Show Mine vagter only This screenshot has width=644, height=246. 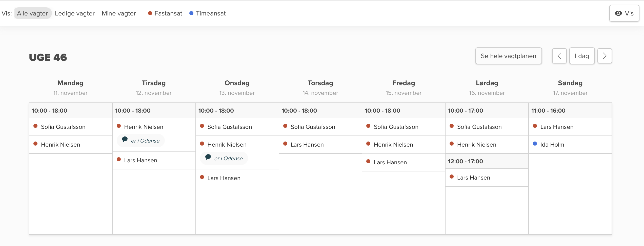tap(119, 13)
